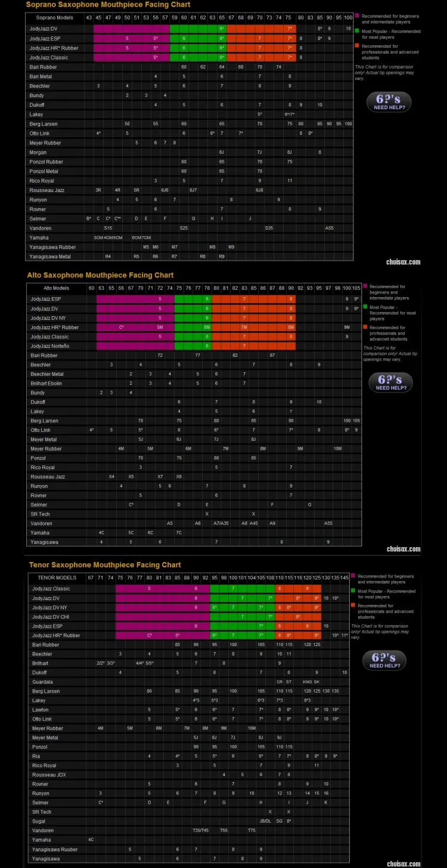The width and height of the screenshot is (447, 868).
Task: Click the A55 cell in Soprano Vandoren row
Action: tap(330, 228)
